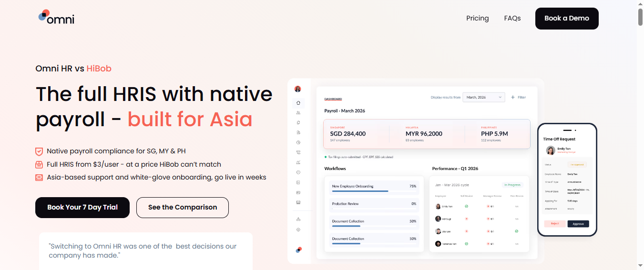Image resolution: width=644 pixels, height=270 pixels.
Task: Click the settings gear in dashboard sidebar
Action: (x=298, y=230)
